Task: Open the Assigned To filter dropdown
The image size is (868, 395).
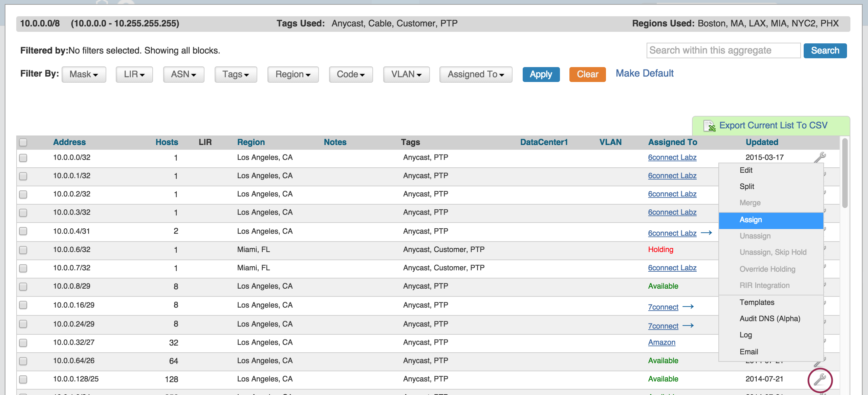Action: [x=475, y=74]
